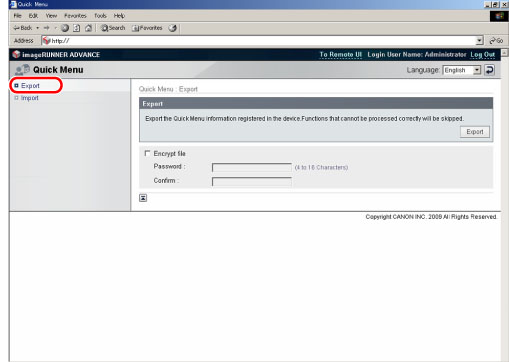Viewport: 509px width, 362px height.
Task: Click the browser Stop icon
Action: coord(65,28)
